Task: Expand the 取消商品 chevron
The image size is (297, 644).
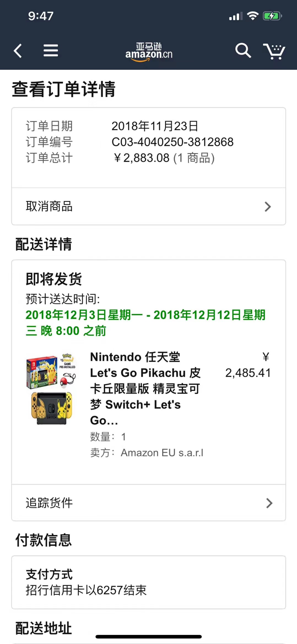Action: coord(268,206)
